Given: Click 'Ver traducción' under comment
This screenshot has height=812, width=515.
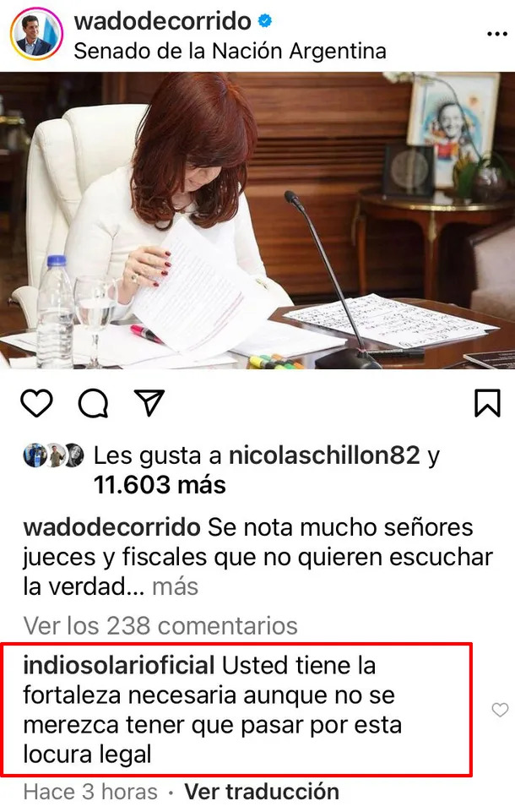Looking at the screenshot, I should click(262, 792).
